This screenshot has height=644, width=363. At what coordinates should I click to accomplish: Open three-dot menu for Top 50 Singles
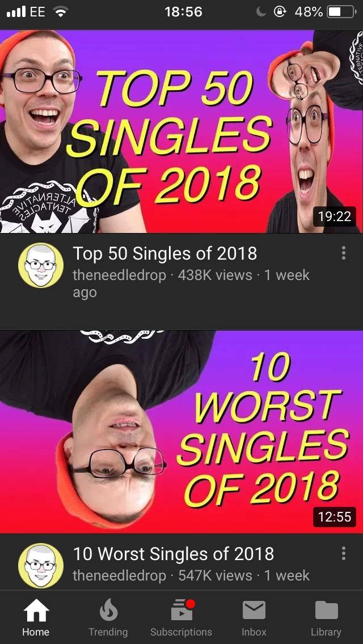click(344, 253)
